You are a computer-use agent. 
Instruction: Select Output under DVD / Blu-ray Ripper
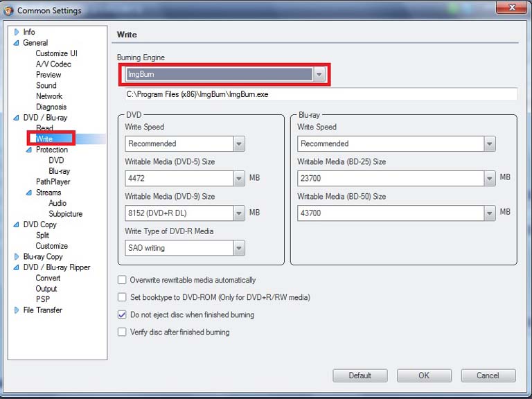[46, 289]
